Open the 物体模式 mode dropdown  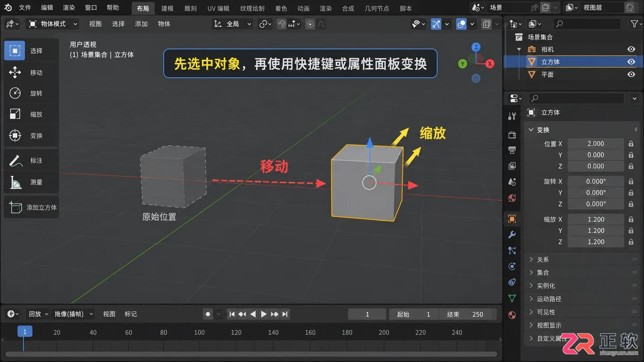pos(53,24)
